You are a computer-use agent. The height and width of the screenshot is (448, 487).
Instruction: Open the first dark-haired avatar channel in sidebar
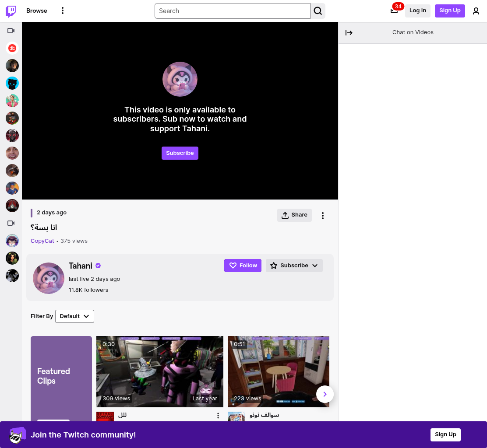pos(12,66)
